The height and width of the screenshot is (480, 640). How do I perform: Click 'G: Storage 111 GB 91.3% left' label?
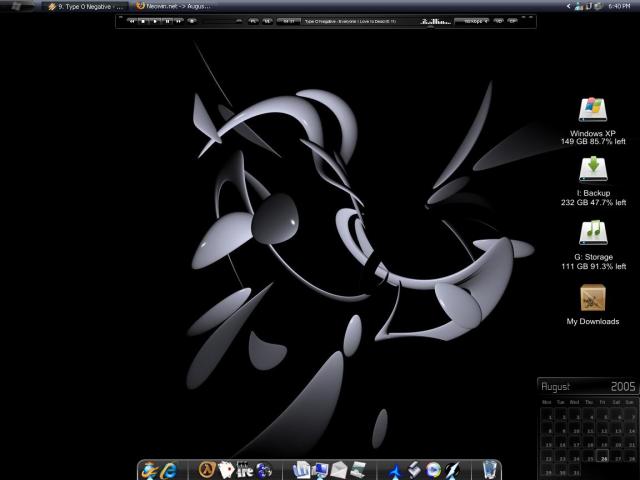[593, 262]
